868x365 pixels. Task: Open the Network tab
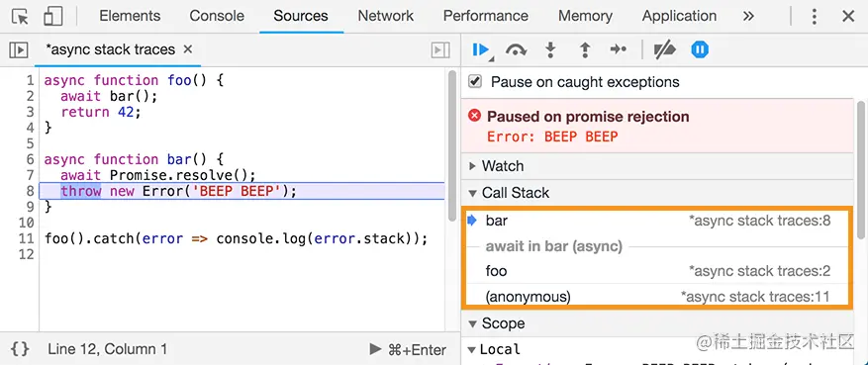(x=385, y=16)
